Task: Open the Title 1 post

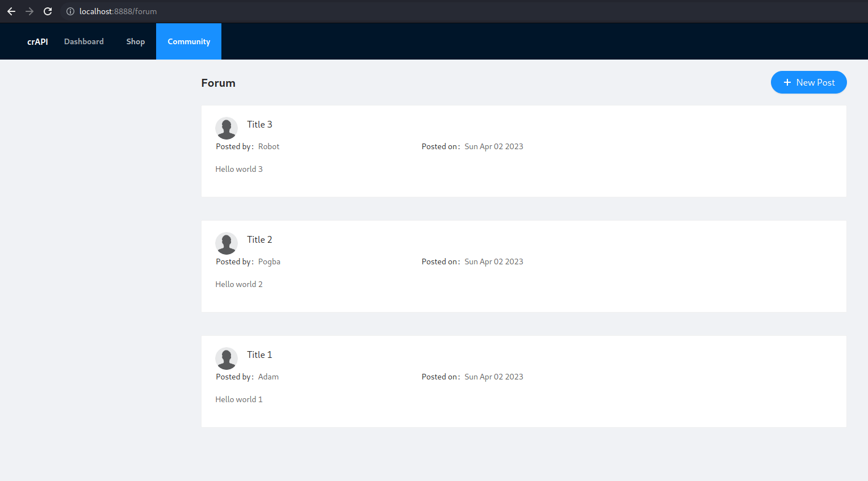Action: pos(259,355)
